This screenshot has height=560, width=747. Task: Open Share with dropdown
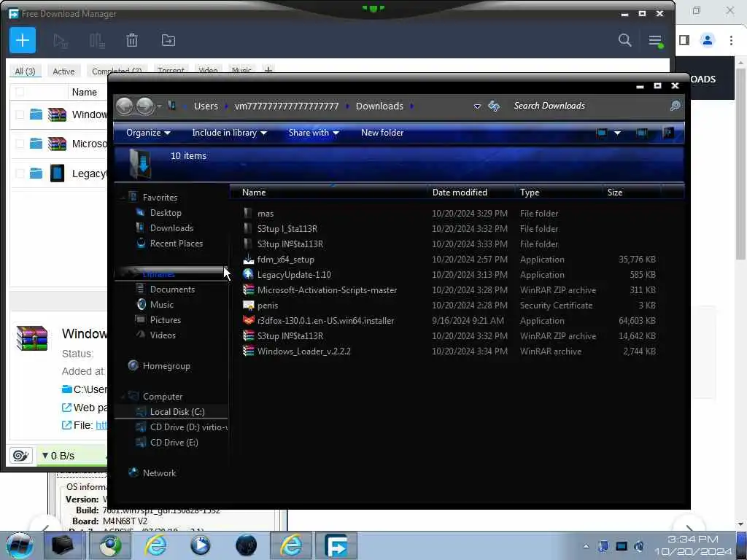[314, 133]
